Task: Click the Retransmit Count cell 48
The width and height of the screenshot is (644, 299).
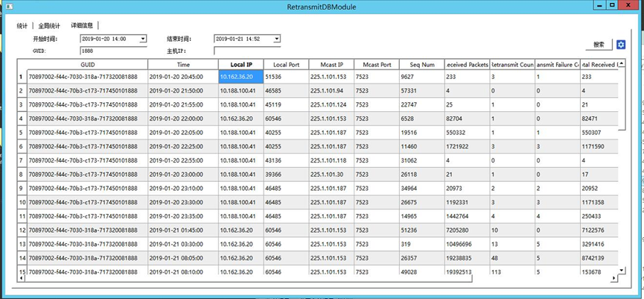Action: (x=512, y=258)
